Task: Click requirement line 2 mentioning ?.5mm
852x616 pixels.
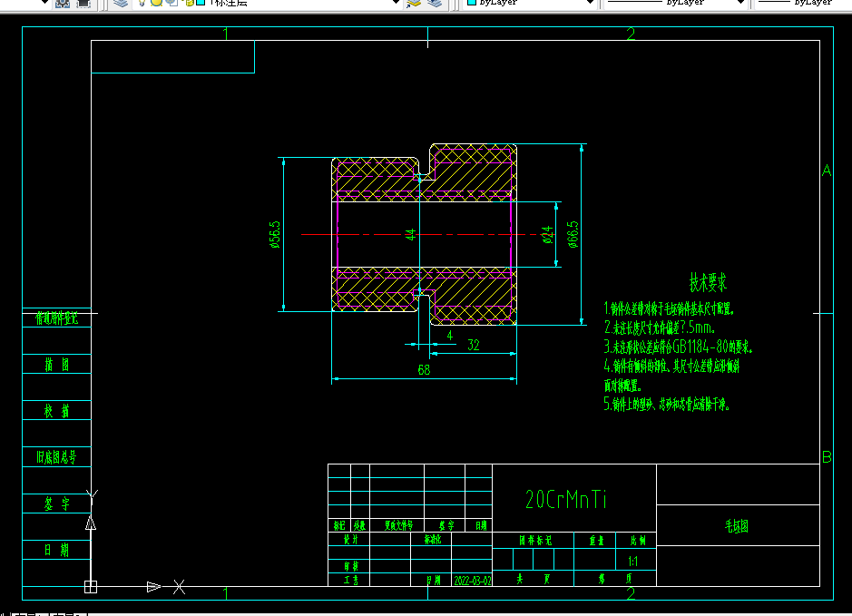Action: (x=660, y=328)
